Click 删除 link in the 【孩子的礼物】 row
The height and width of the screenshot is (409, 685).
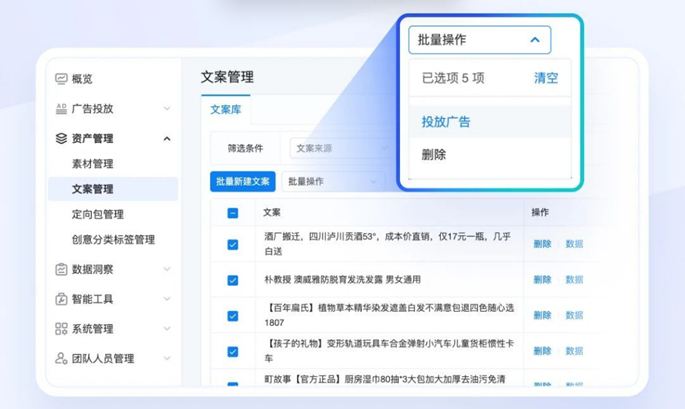point(543,351)
